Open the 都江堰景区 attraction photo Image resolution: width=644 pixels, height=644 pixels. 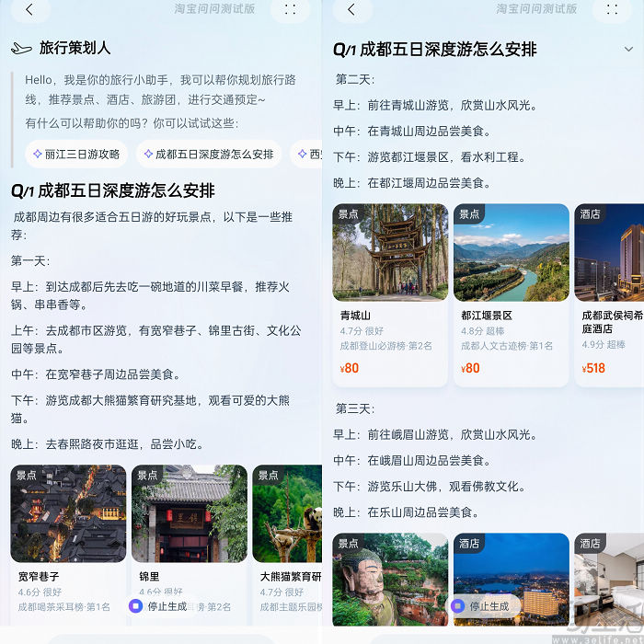click(x=512, y=252)
